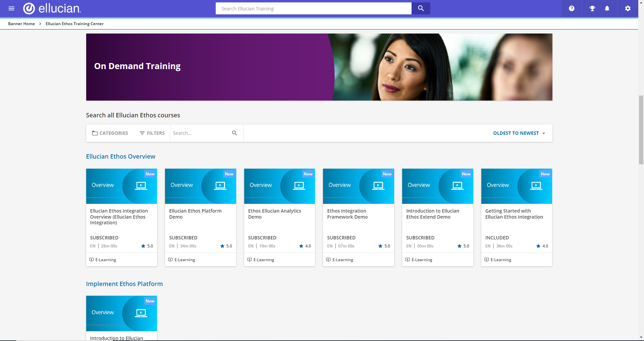Click the 19m 00s duration text

tap(267, 246)
